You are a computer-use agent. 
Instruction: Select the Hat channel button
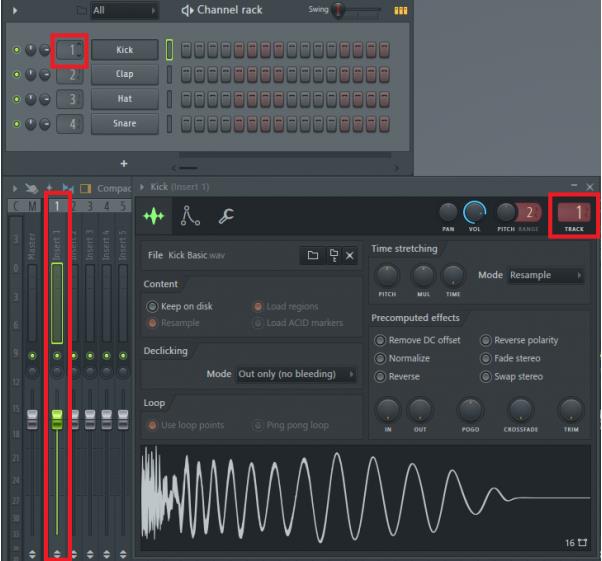click(x=124, y=99)
